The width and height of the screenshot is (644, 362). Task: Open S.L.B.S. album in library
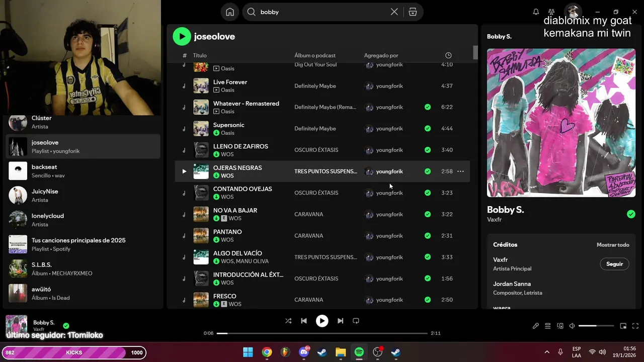pos(84,268)
